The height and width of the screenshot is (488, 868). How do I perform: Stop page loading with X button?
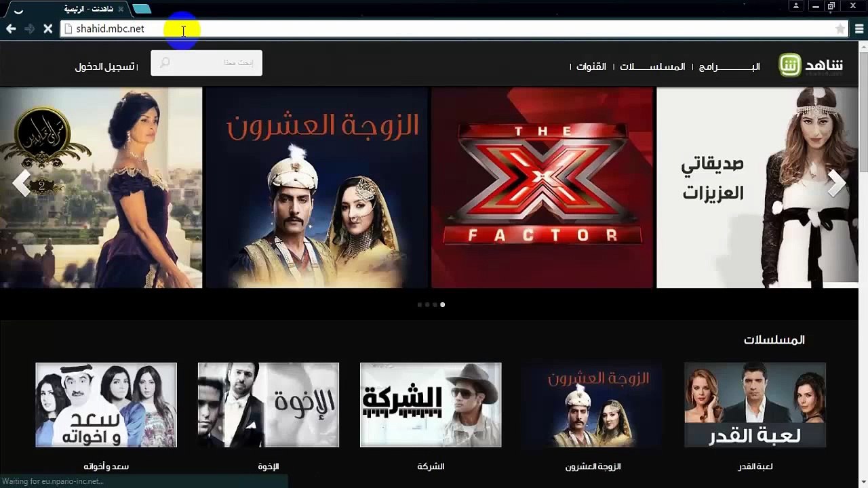click(47, 28)
